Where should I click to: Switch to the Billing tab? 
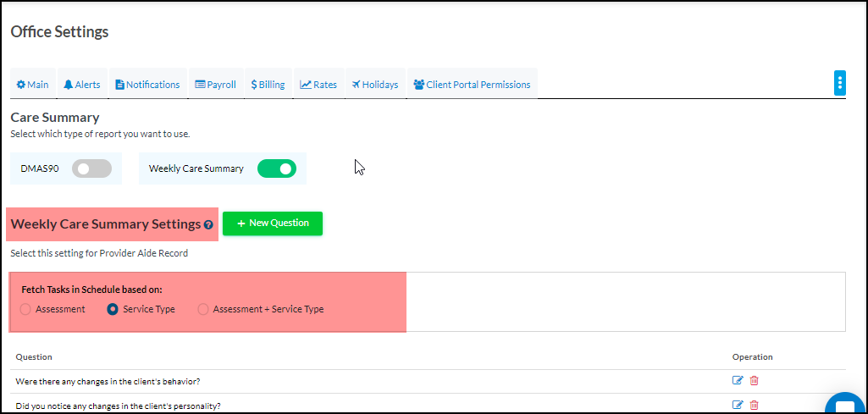(x=268, y=85)
